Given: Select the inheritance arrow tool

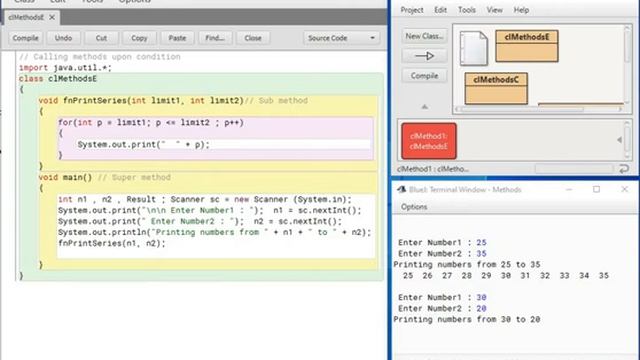Looking at the screenshot, I should (x=424, y=56).
